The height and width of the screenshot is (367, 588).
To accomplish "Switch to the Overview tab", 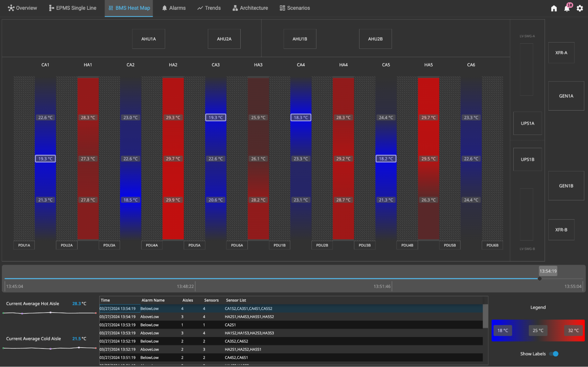I will 22,8.
